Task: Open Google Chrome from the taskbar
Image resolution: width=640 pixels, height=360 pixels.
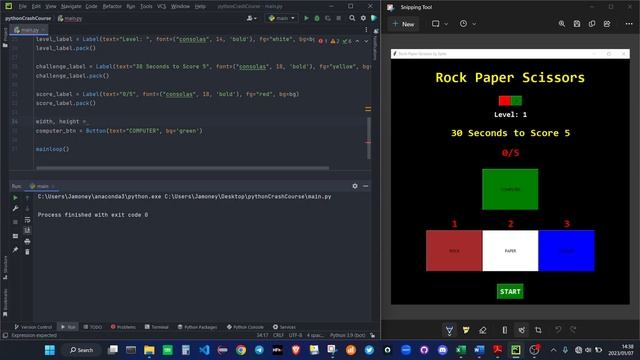Action: [x=241, y=350]
